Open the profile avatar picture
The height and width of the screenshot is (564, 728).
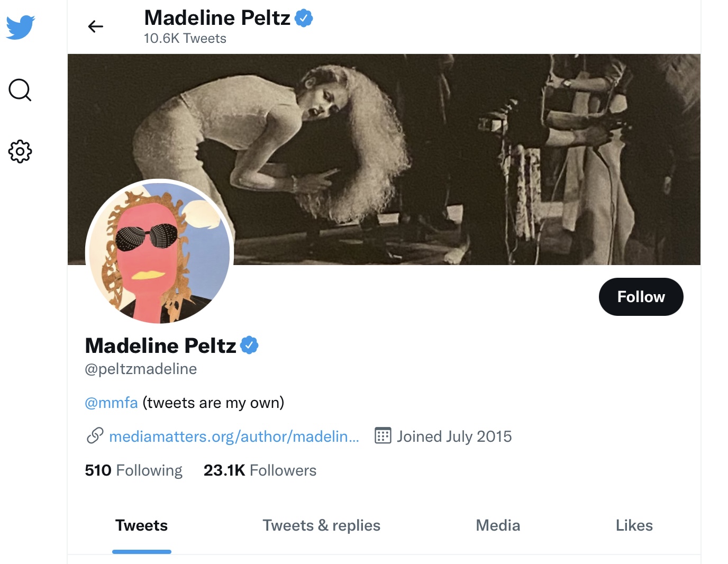coord(159,252)
